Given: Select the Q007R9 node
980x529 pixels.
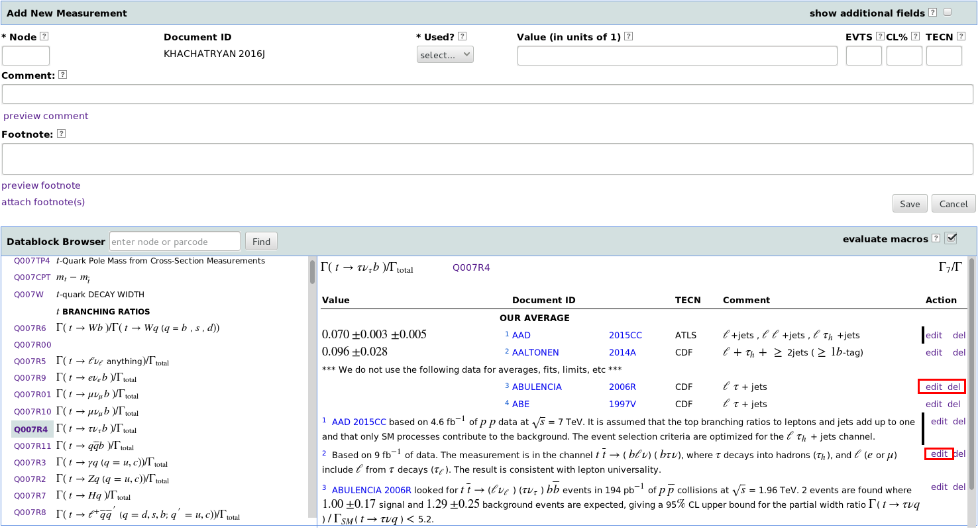Looking at the screenshot, I should click(30, 378).
